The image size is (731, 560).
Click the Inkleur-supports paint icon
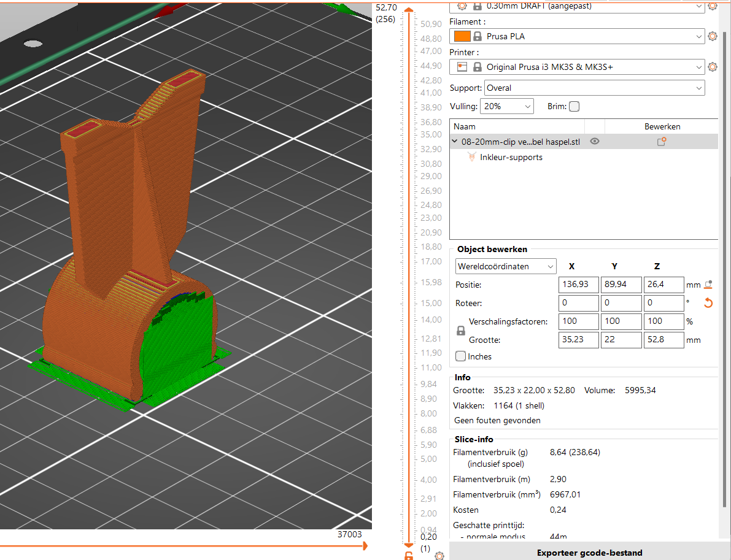[471, 158]
